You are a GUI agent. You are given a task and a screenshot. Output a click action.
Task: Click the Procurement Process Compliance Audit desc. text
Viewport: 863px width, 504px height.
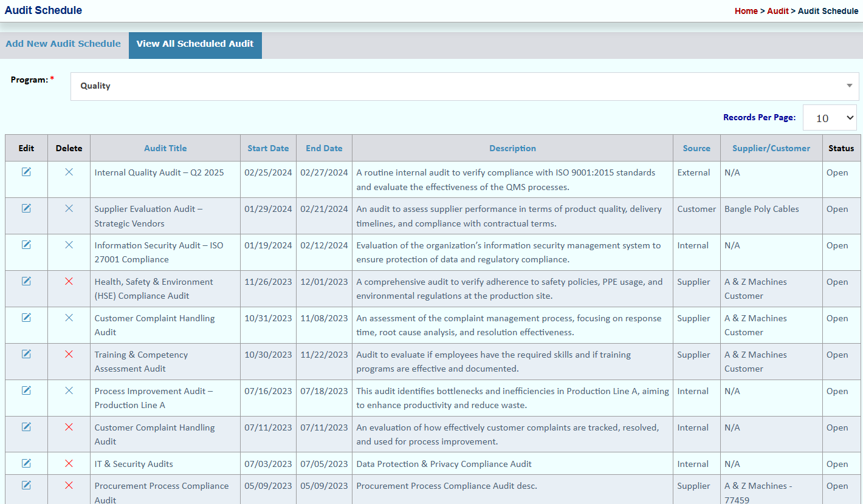point(447,486)
